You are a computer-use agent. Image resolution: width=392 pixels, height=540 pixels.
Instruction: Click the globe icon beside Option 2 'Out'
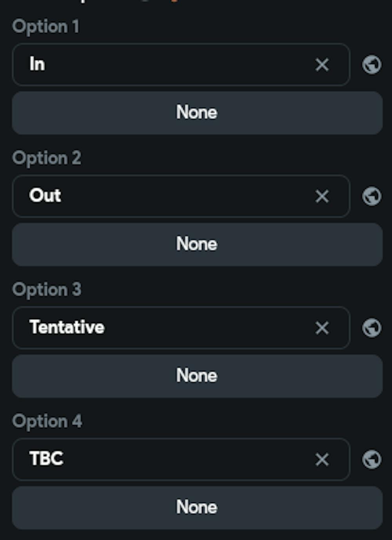(x=372, y=196)
